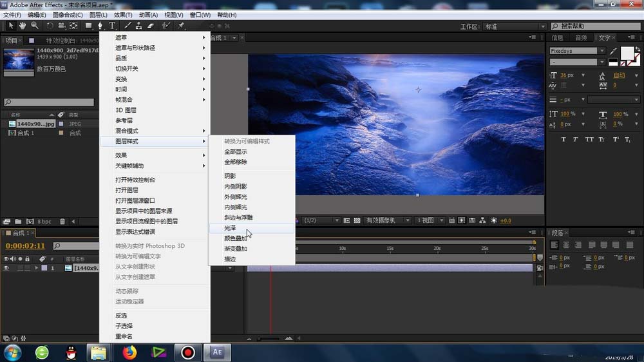Screen dimensions: 644x362
Task: Select the Eraser tool
Action: [x=151, y=26]
